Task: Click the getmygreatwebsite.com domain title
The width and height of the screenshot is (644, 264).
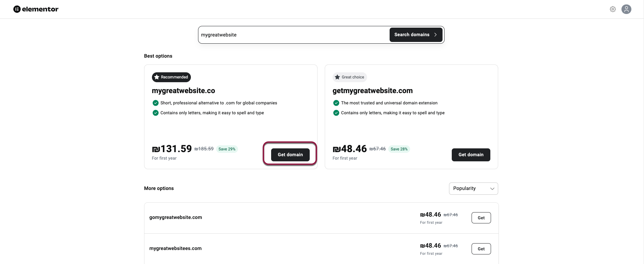Action: pyautogui.click(x=373, y=91)
